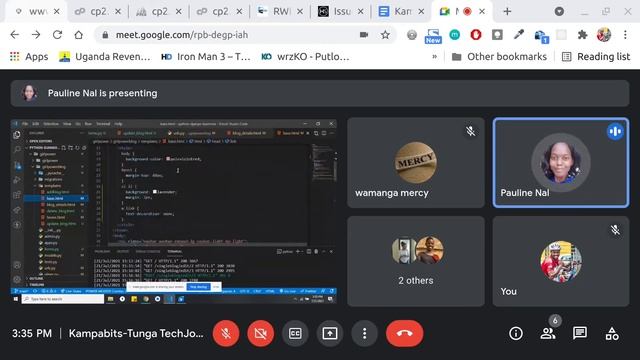Open Apps bookmark shortcut
This screenshot has height=360, width=640.
click(x=29, y=57)
